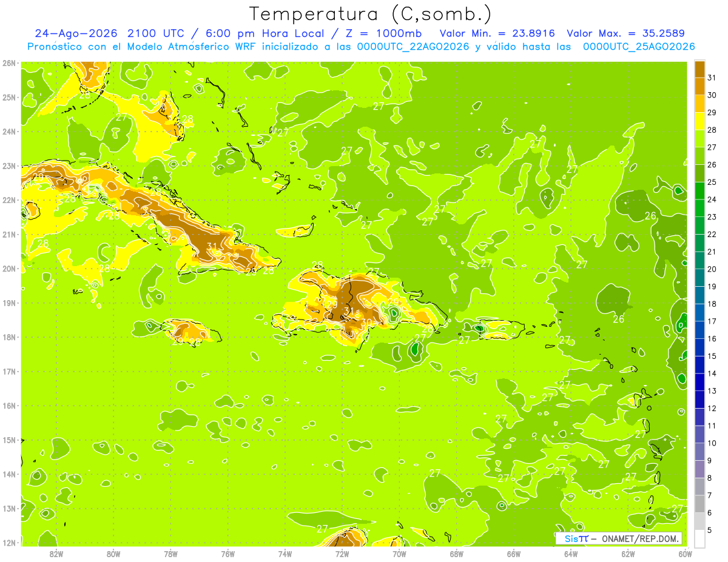Screen dimensions: 728x562
Task: Click the 74W longitude axis label
Action: point(285,554)
